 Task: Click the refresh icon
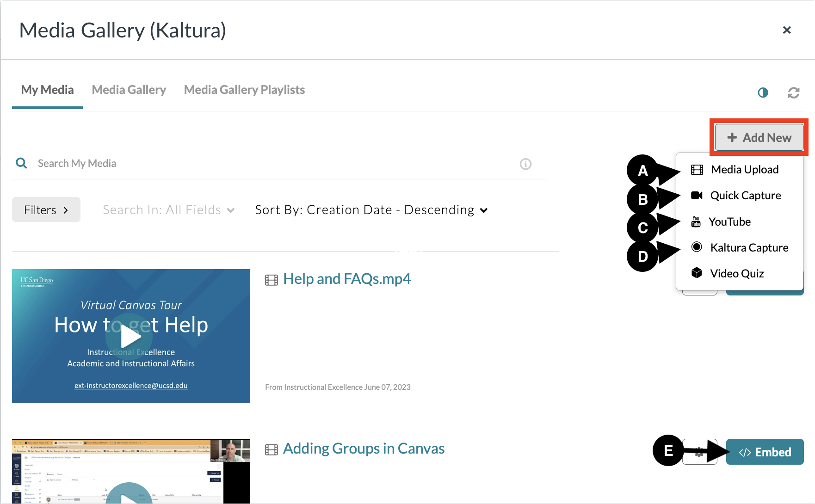click(x=794, y=92)
